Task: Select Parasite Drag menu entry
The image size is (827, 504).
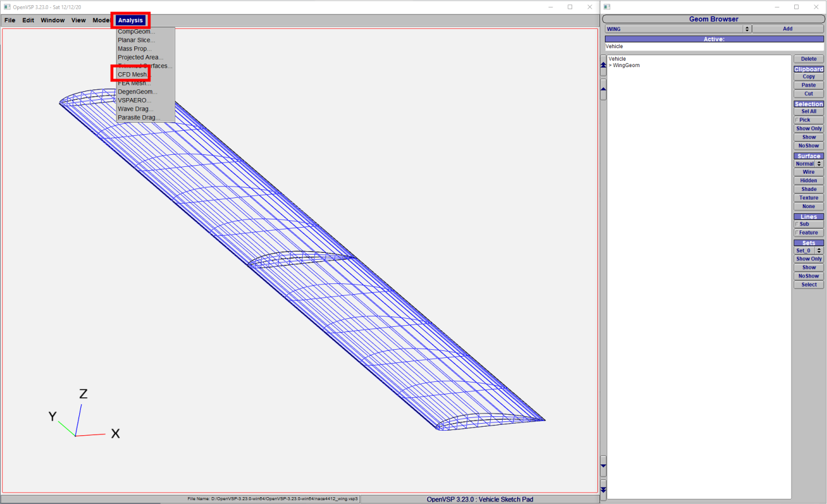Action: pyautogui.click(x=138, y=118)
